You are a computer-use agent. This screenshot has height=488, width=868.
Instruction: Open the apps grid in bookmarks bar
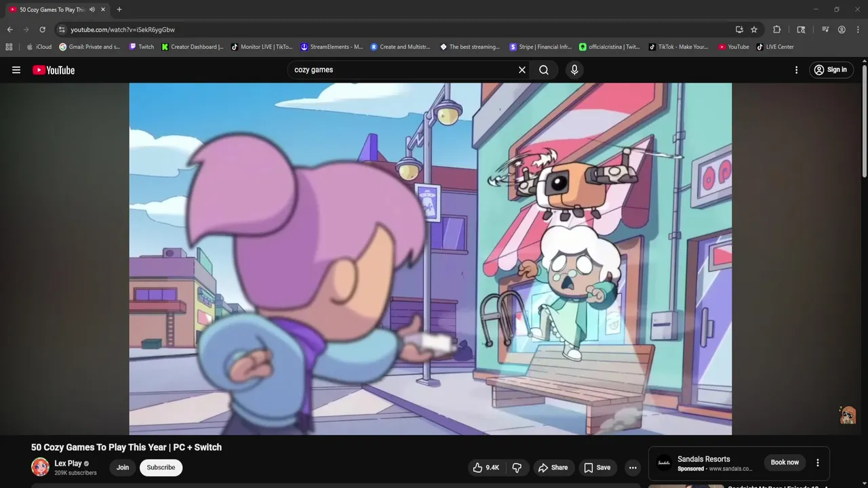9,47
